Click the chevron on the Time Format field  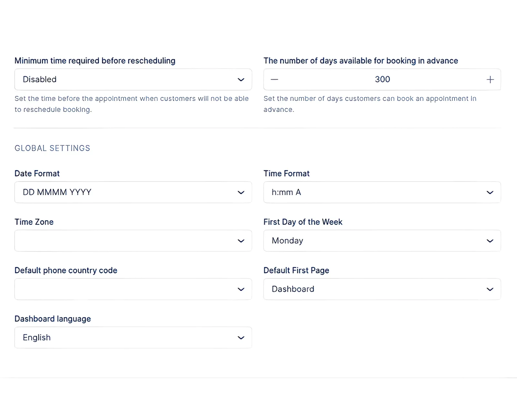coord(490,192)
